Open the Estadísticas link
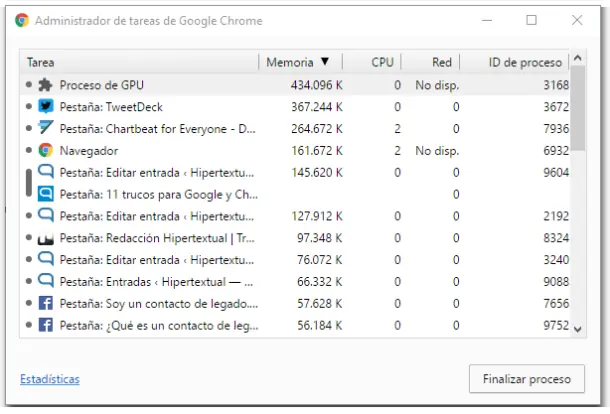The width and height of the screenshot is (610, 414). 50,379
